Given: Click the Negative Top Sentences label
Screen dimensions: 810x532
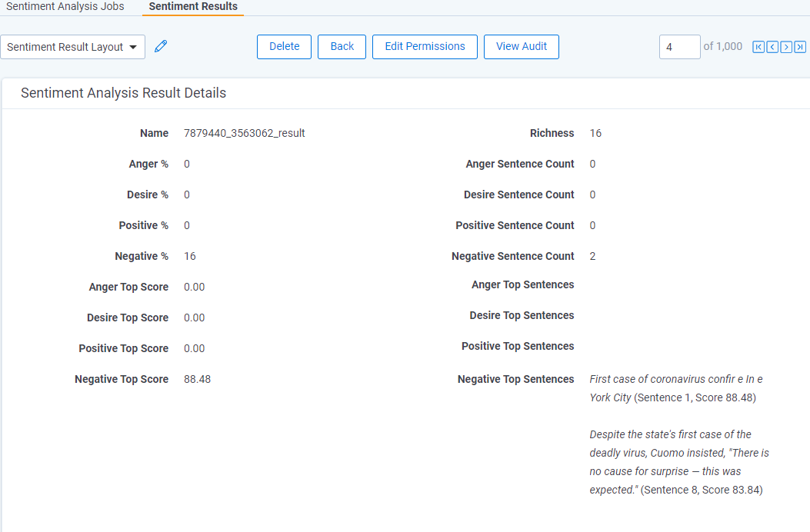Looking at the screenshot, I should tap(515, 379).
